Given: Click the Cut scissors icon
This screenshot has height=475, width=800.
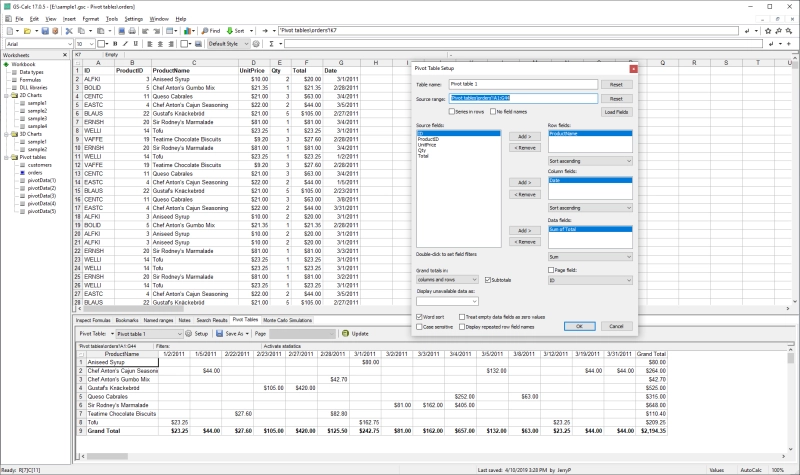Looking at the screenshot, I should pyautogui.click(x=69, y=31).
